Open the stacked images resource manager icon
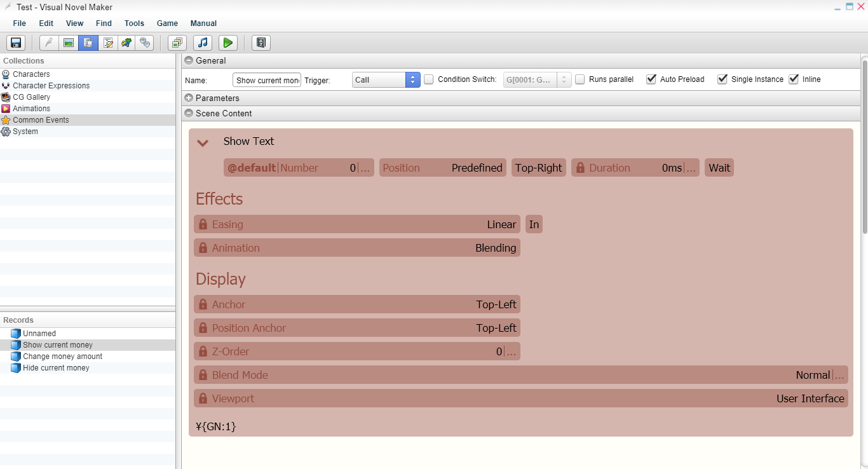Viewport: 868px width, 469px height. coord(177,43)
